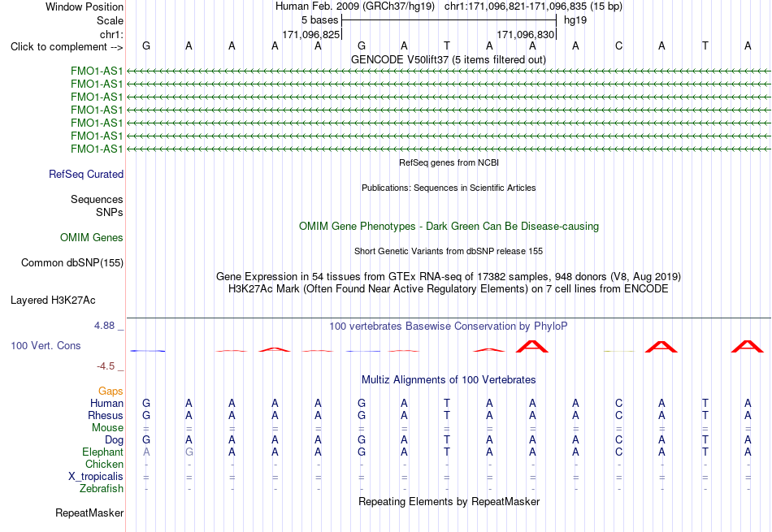Click the first G base in reference sequence
Viewport: 772px width, 532px height.
146,45
